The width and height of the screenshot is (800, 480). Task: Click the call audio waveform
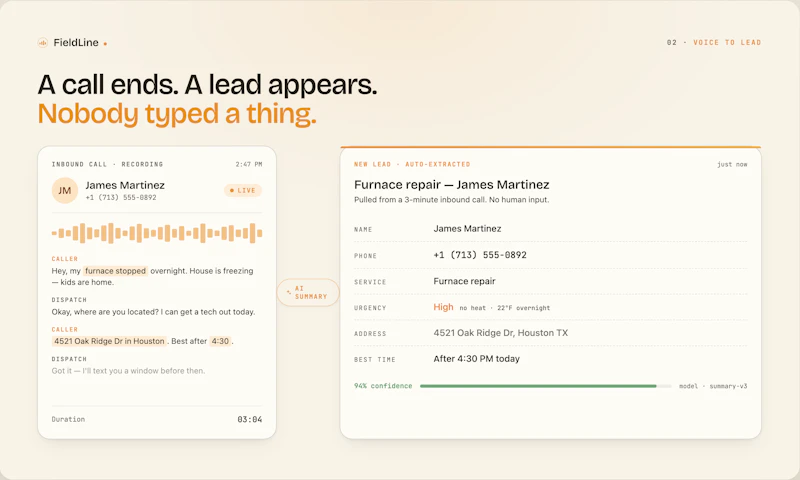coord(157,233)
